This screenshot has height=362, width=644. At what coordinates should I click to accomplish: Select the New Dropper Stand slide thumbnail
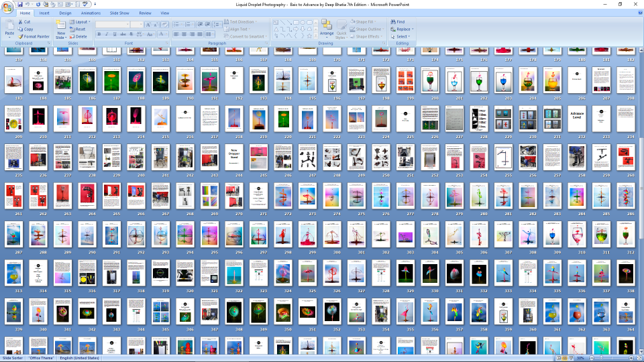(x=234, y=157)
